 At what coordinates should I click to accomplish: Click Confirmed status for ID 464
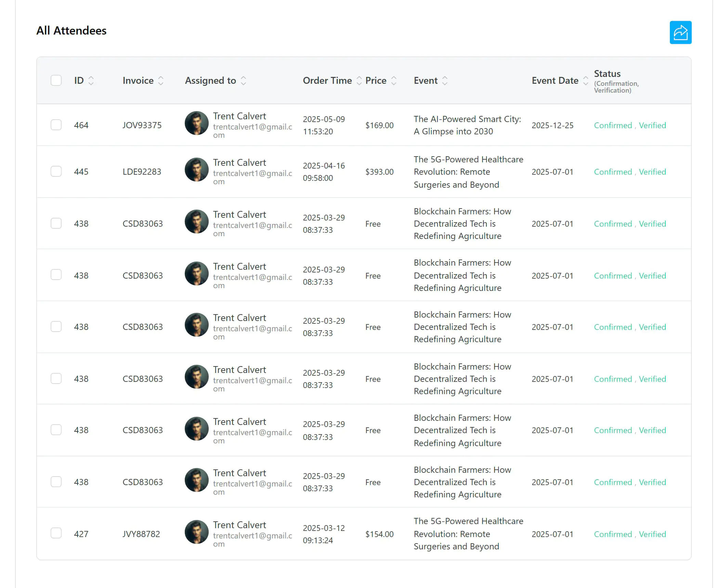(x=613, y=125)
